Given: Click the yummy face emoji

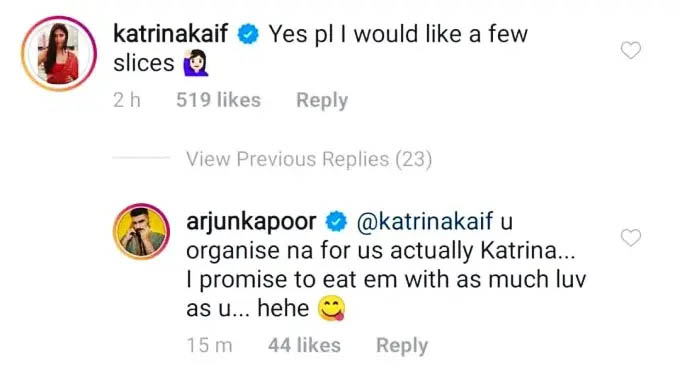Looking at the screenshot, I should coord(332,308).
